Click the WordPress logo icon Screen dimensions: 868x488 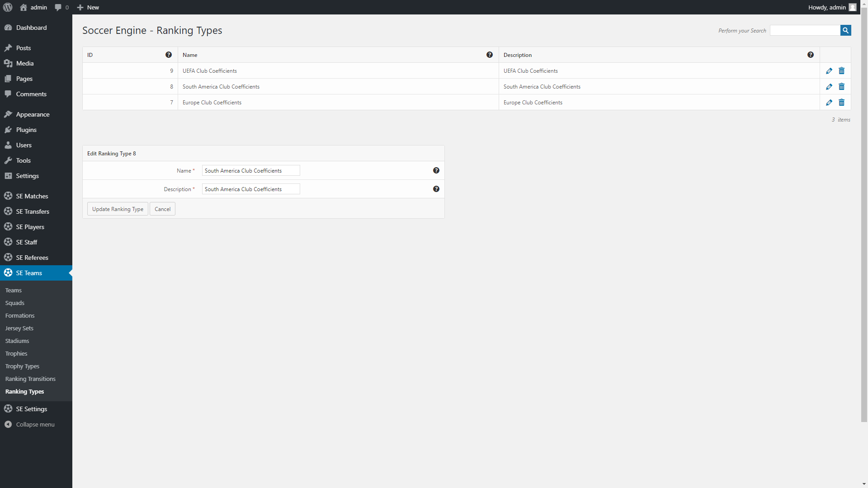tap(8, 7)
